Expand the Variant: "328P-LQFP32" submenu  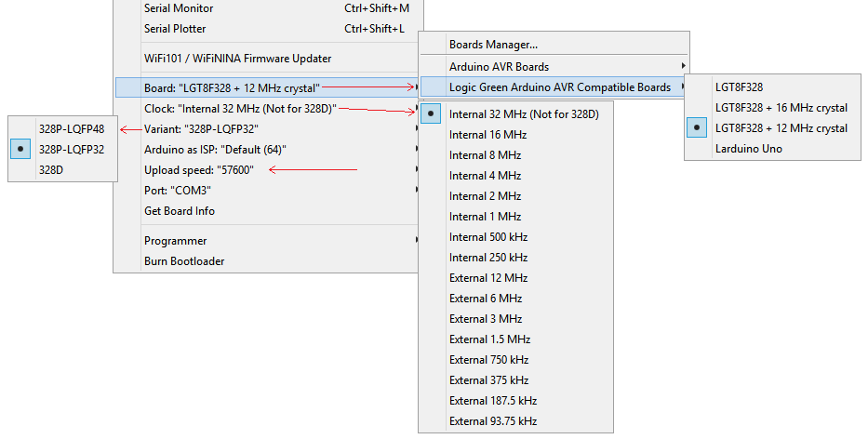[268, 129]
